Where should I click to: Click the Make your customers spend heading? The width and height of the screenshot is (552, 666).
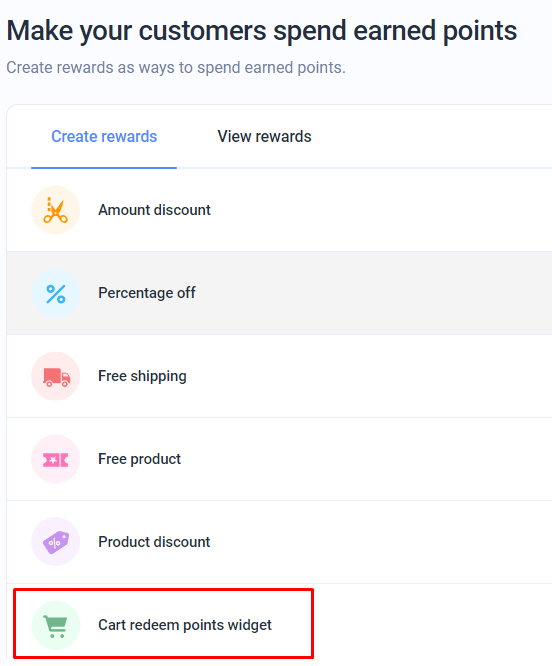[x=262, y=31]
